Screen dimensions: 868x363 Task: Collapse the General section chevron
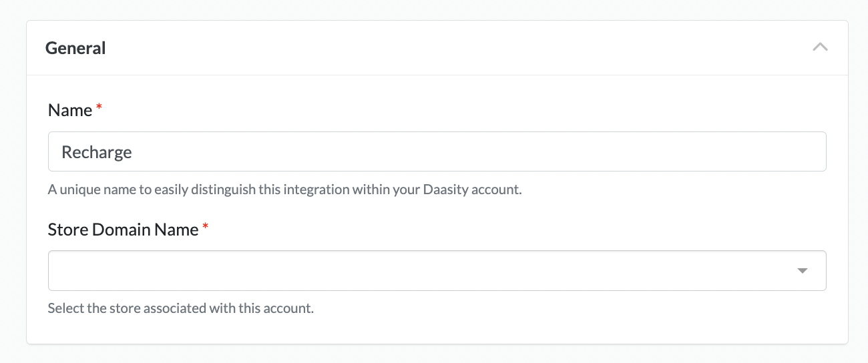(820, 47)
